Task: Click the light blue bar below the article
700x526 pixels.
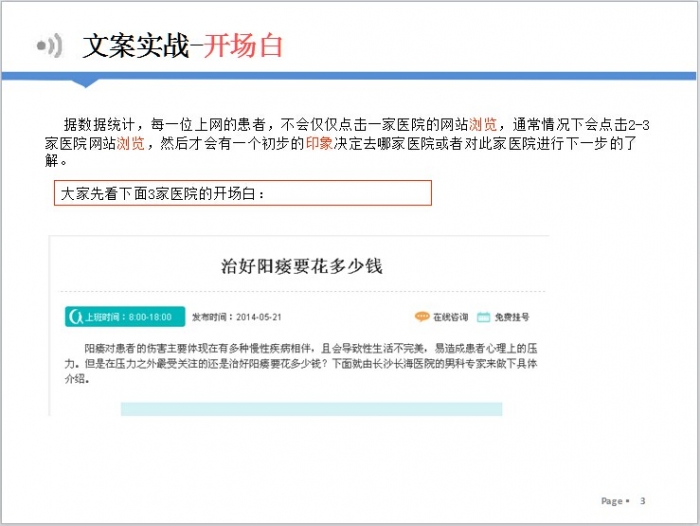Action: point(311,409)
